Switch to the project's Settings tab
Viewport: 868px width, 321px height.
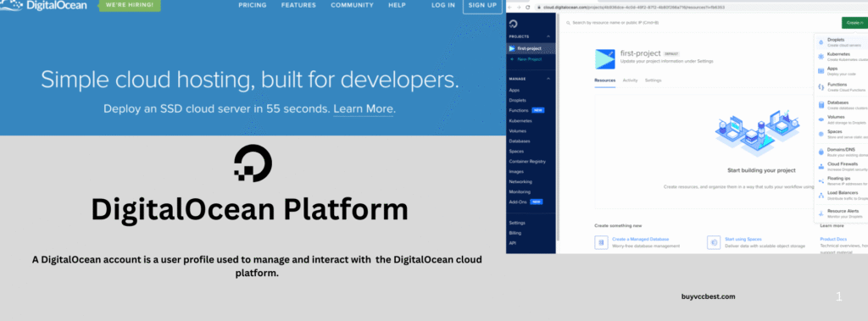coord(654,80)
